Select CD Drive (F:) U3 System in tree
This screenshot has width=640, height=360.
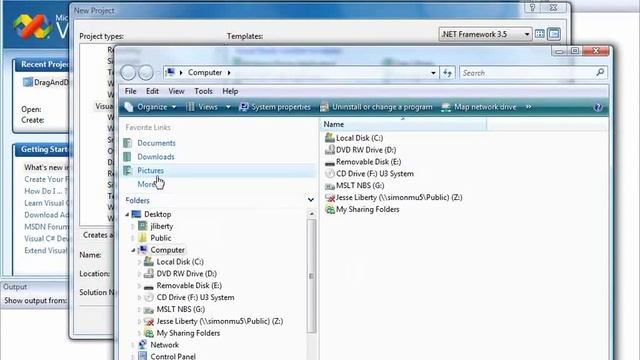[x=195, y=297]
